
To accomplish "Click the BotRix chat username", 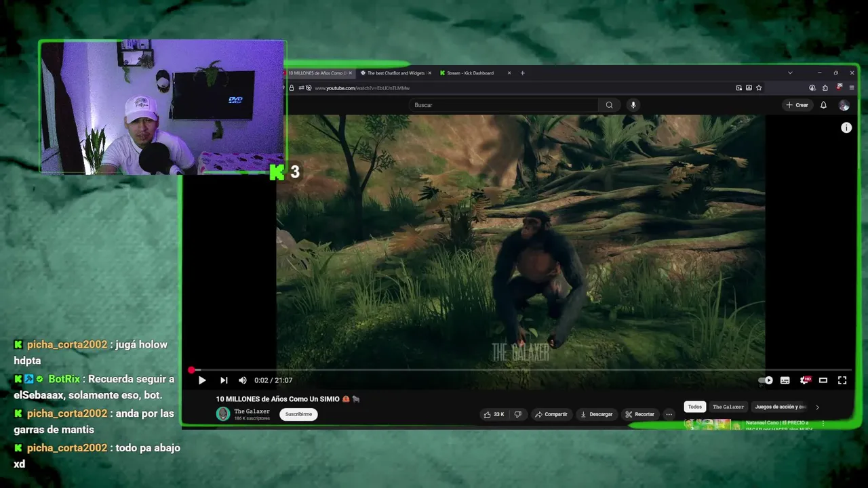I will coord(64,379).
